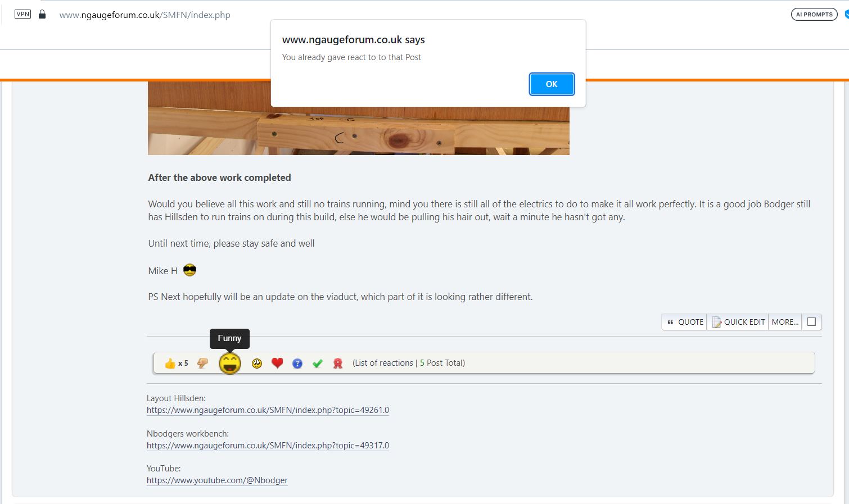Expand the MORE... post options

click(785, 322)
